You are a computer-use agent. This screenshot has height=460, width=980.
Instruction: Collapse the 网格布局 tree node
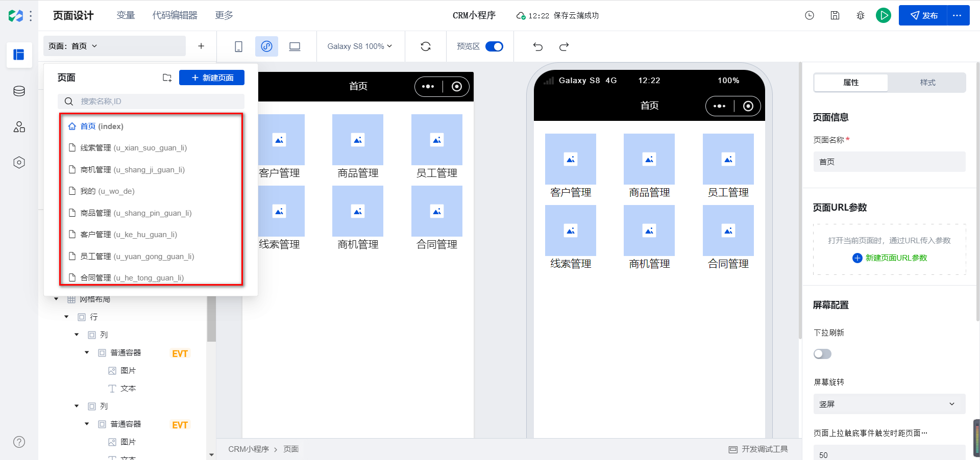point(56,299)
